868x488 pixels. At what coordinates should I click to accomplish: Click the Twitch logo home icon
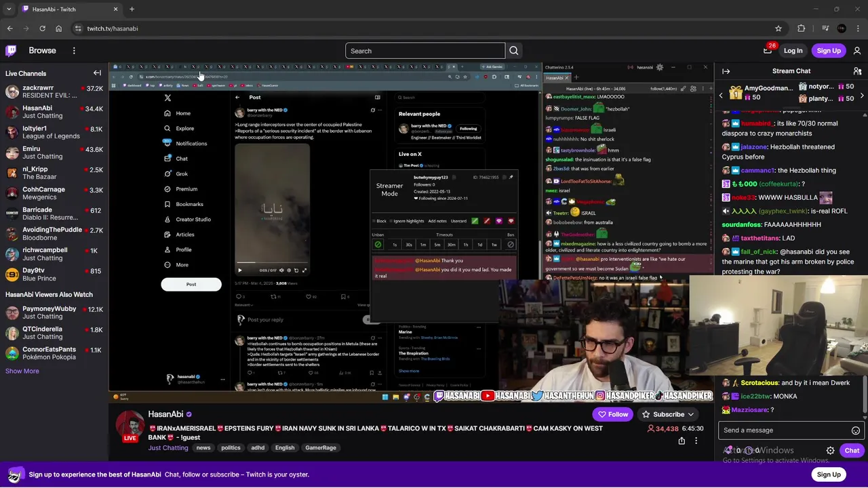coord(12,51)
